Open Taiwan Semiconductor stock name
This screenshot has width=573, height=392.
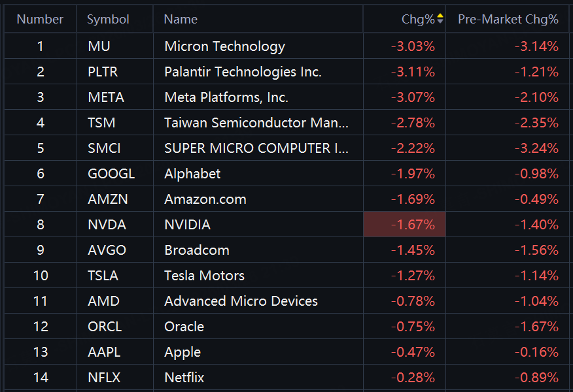click(256, 123)
